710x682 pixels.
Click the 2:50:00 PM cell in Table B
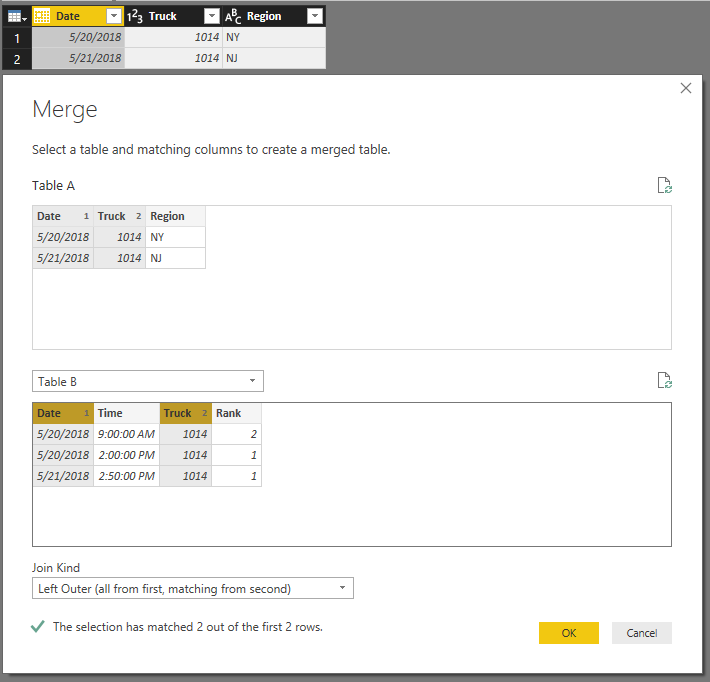tap(126, 476)
